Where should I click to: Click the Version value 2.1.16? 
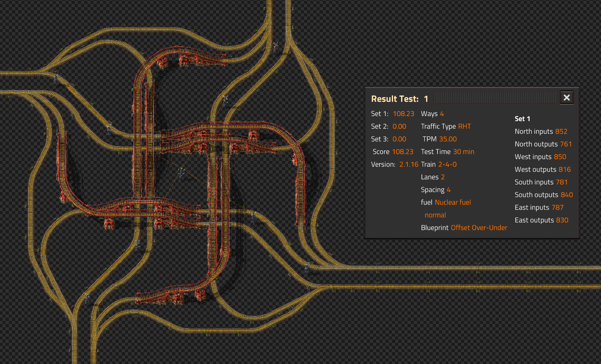(x=409, y=164)
